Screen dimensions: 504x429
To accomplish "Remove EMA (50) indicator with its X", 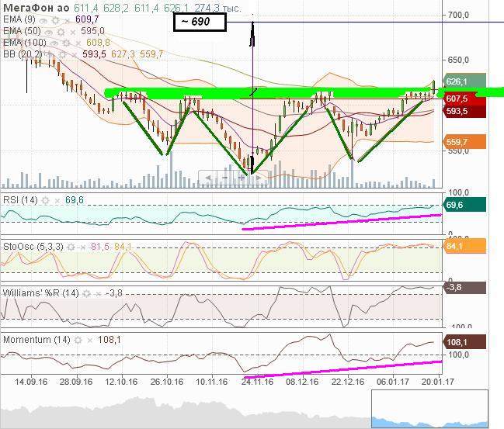I will pos(73,33).
